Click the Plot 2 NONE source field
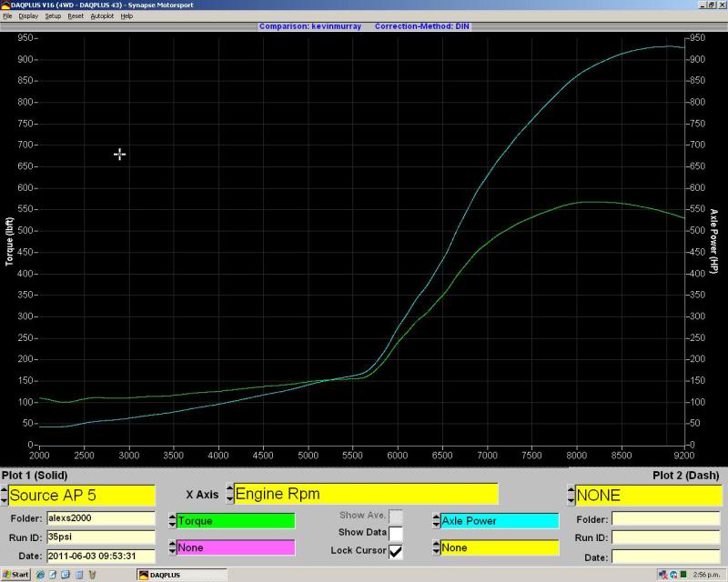Viewport: 728px width, 582px height. tap(649, 496)
